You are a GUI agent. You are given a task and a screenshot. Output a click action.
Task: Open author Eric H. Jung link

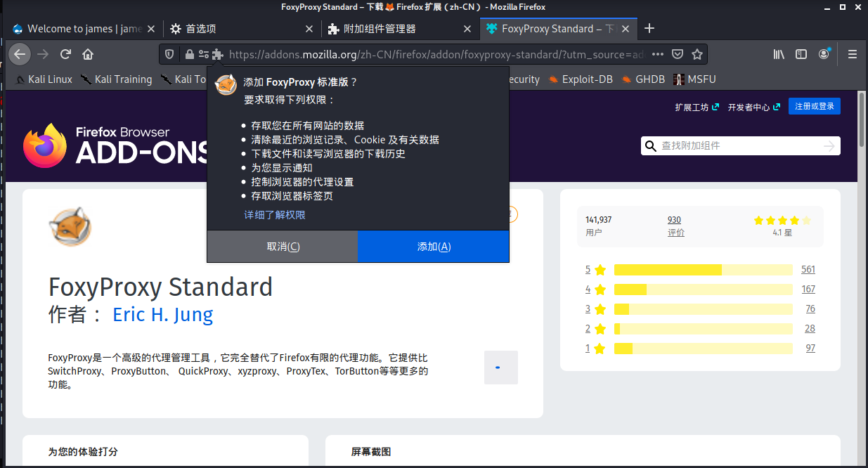pos(163,314)
